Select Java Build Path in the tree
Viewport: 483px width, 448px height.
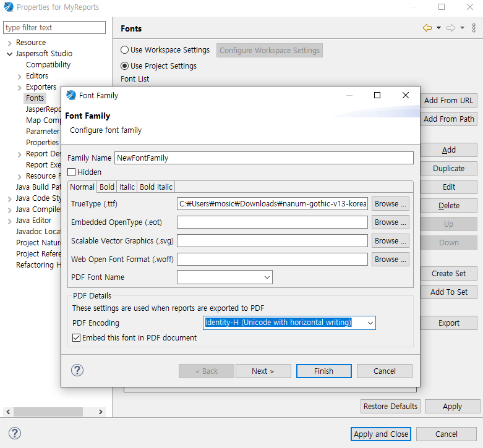point(38,187)
